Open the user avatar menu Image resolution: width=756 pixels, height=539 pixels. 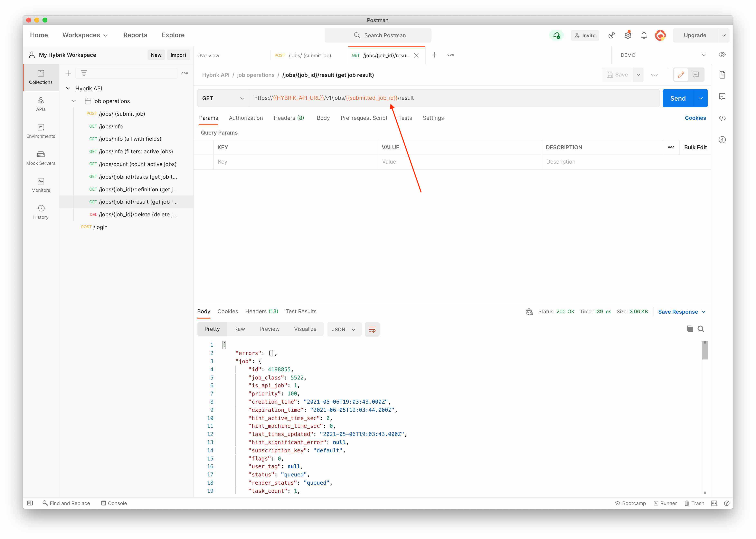tap(660, 35)
